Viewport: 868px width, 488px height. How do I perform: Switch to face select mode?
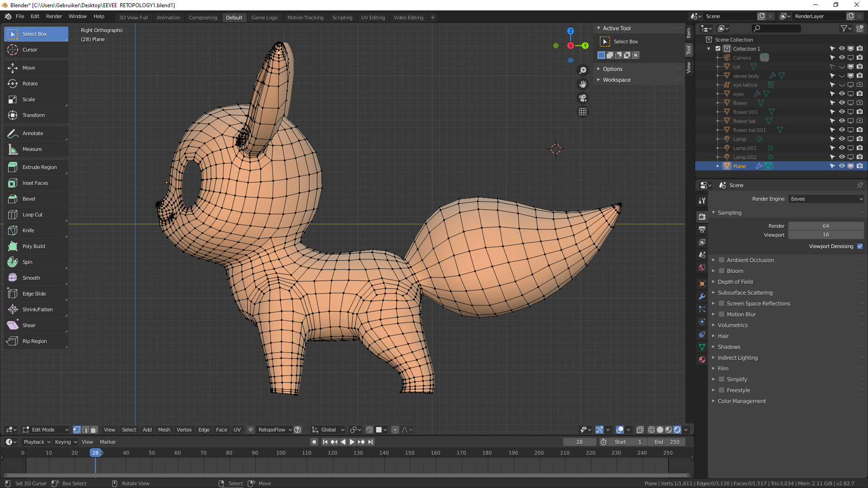click(x=94, y=430)
